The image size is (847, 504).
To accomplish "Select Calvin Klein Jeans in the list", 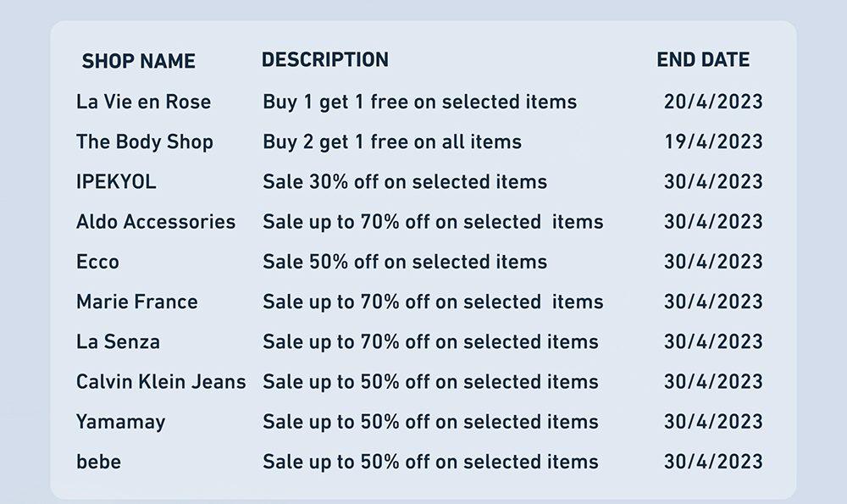I will (161, 381).
